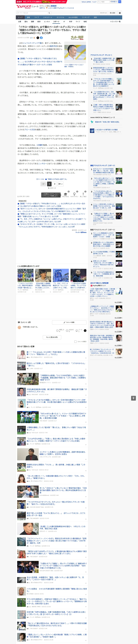
Task: Open トピックス一覧 link
Action: click(x=115, y=21)
